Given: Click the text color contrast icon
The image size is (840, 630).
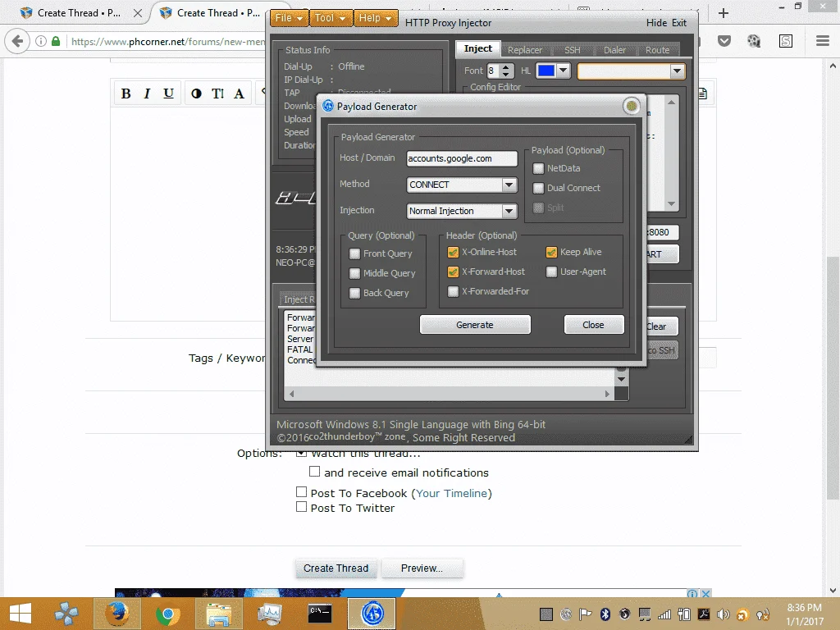Looking at the screenshot, I should (197, 94).
